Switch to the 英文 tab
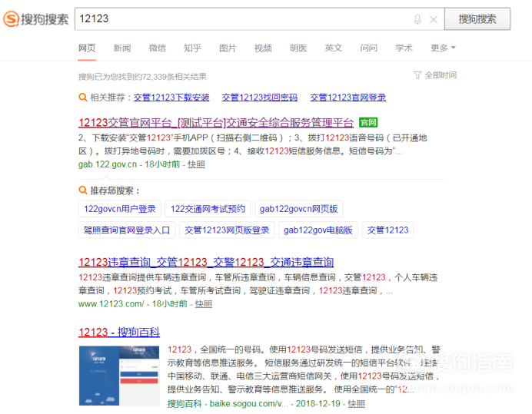532x414 pixels. pyautogui.click(x=334, y=48)
